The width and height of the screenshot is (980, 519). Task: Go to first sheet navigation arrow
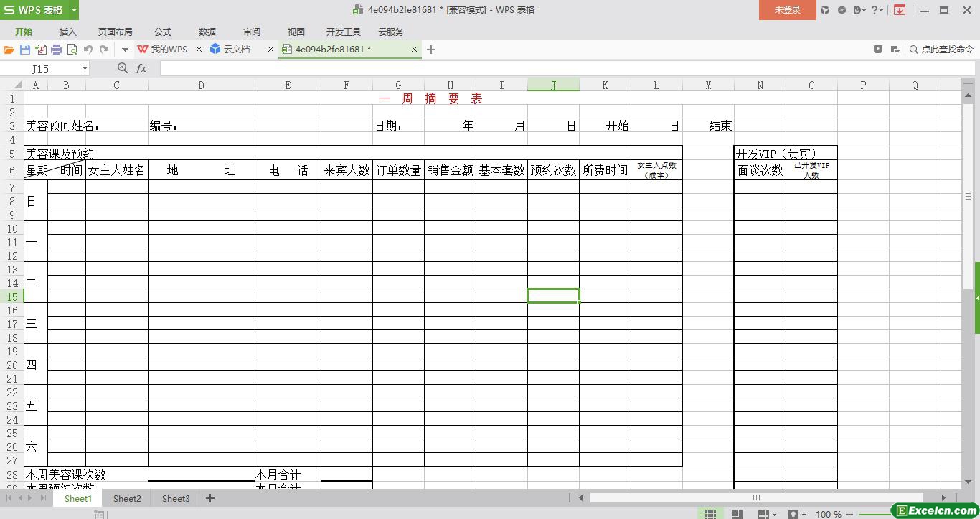(x=9, y=498)
